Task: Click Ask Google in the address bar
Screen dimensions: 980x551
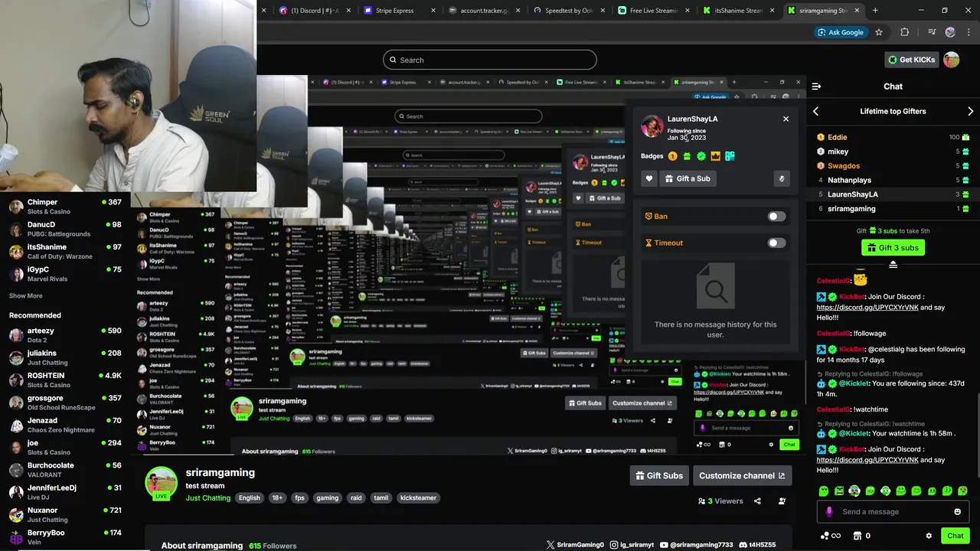Action: coord(840,32)
